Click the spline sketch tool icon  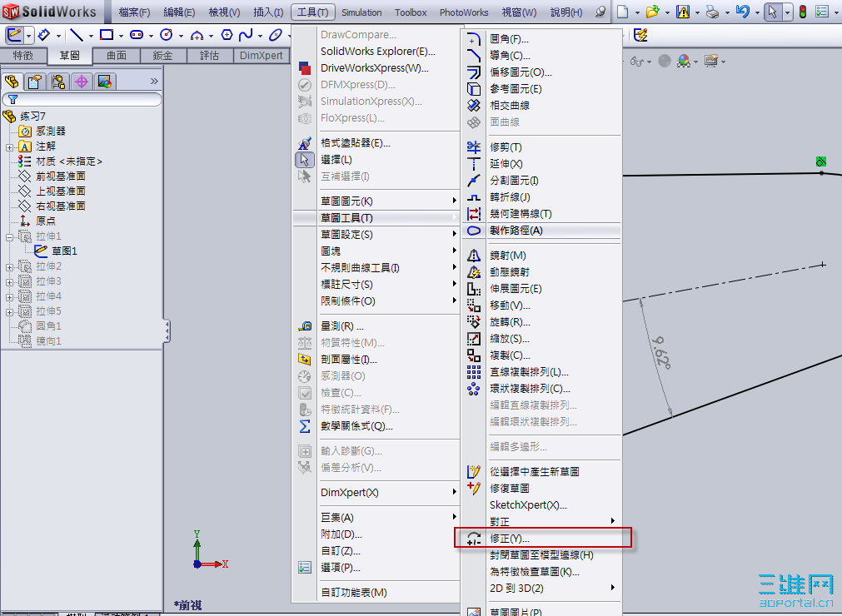[x=246, y=36]
